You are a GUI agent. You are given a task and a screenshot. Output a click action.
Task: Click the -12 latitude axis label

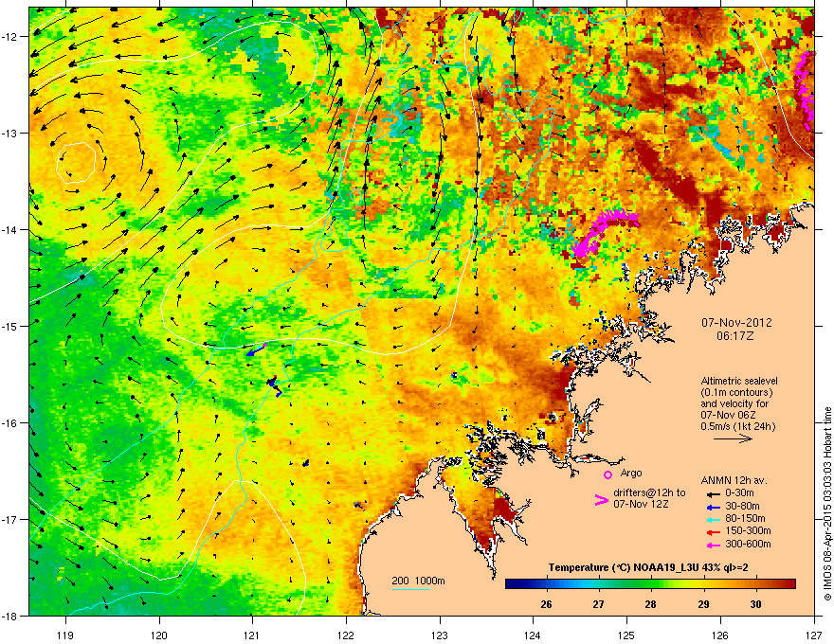click(x=10, y=36)
